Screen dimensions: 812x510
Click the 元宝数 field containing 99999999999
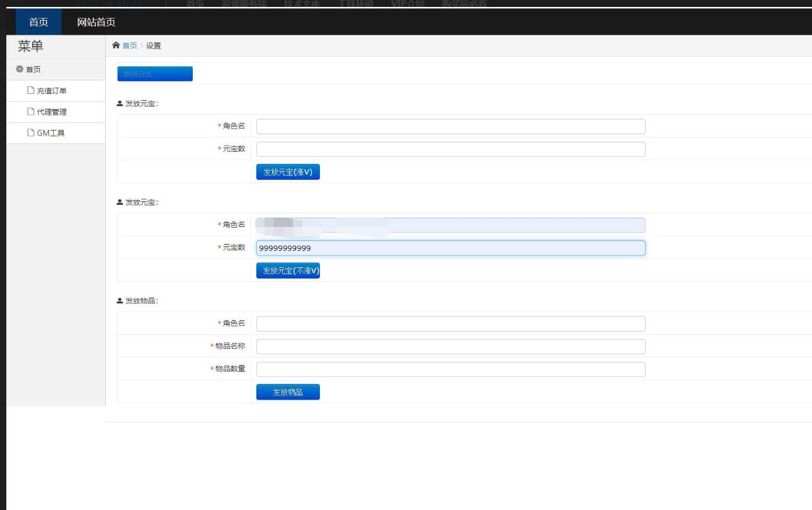(x=450, y=248)
